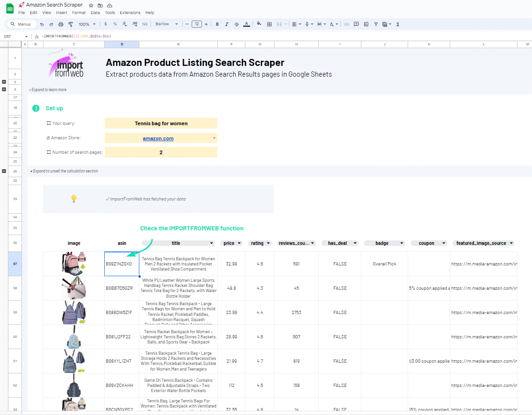Viewport: 532px width, 415px height.
Task: Open the fill color picker
Action: pos(259,24)
